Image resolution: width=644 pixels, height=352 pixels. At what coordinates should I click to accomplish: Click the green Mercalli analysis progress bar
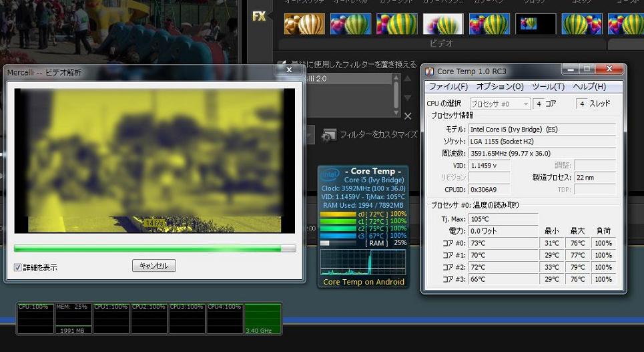point(154,248)
